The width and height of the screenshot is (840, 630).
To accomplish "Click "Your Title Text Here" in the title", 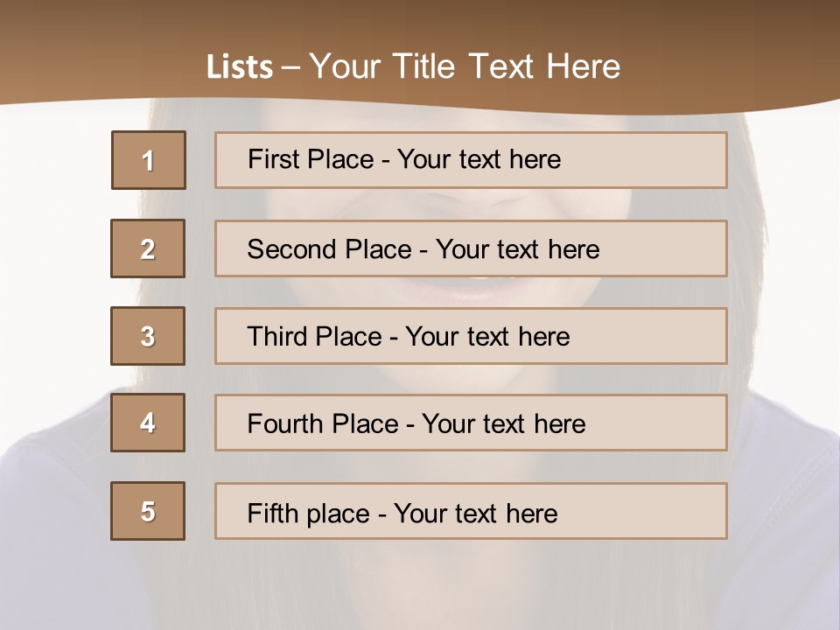I will pyautogui.click(x=465, y=66).
